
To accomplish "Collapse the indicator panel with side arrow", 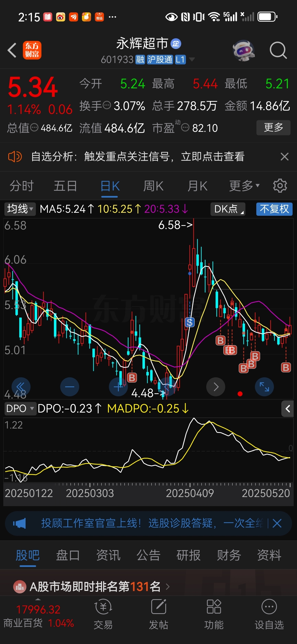I will pyautogui.click(x=288, y=409).
